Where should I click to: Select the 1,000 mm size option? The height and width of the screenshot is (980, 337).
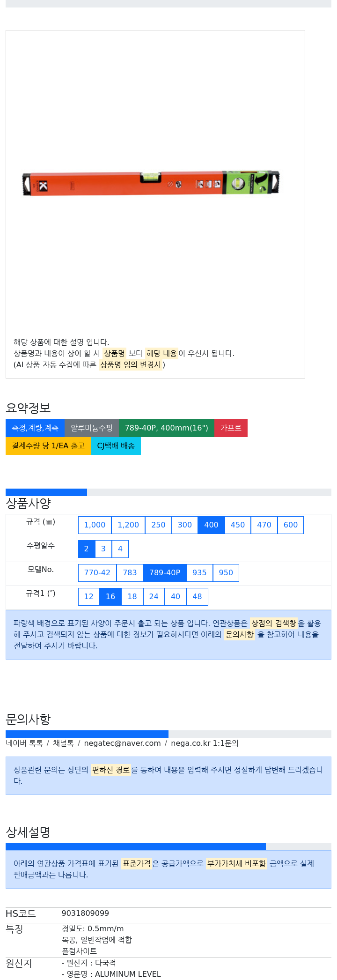click(95, 525)
